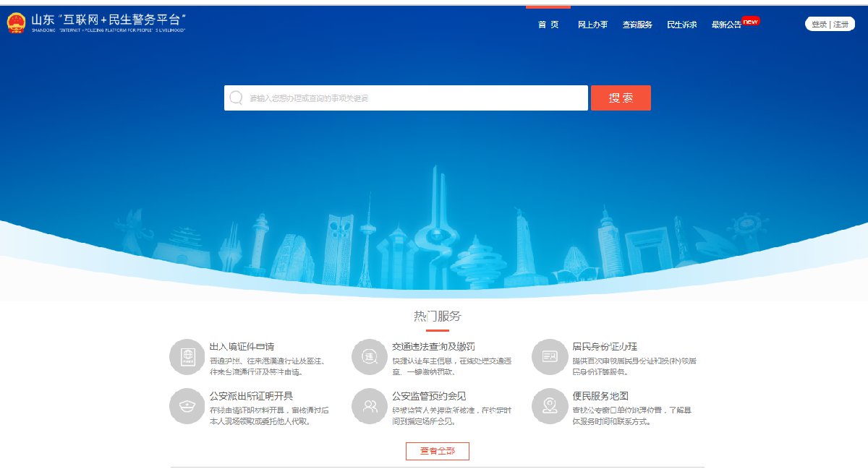Open the 居民身份证办理 ID card icon
This screenshot has width=868, height=469.
(550, 356)
